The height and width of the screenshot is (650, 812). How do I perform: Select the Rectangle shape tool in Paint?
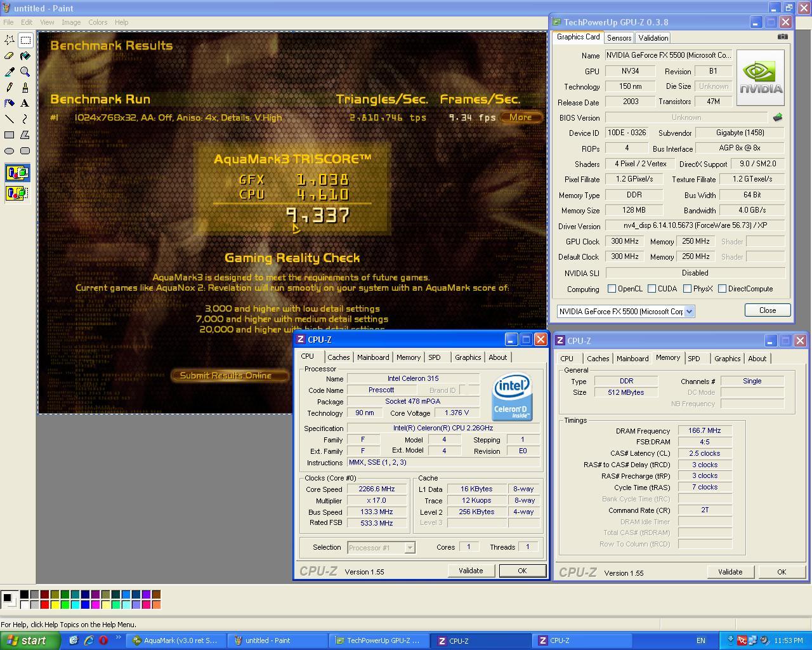[x=10, y=135]
